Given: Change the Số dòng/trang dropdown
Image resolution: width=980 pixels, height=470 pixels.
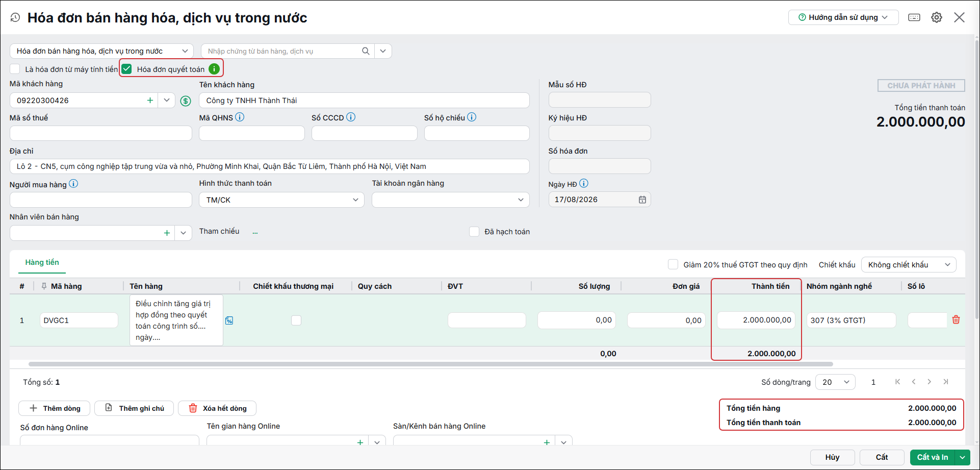Looking at the screenshot, I should point(835,382).
